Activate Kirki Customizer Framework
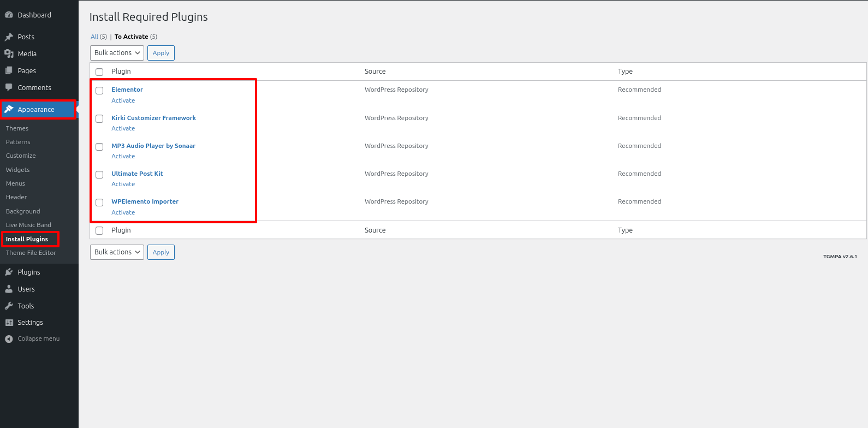The height and width of the screenshot is (428, 868). point(123,128)
